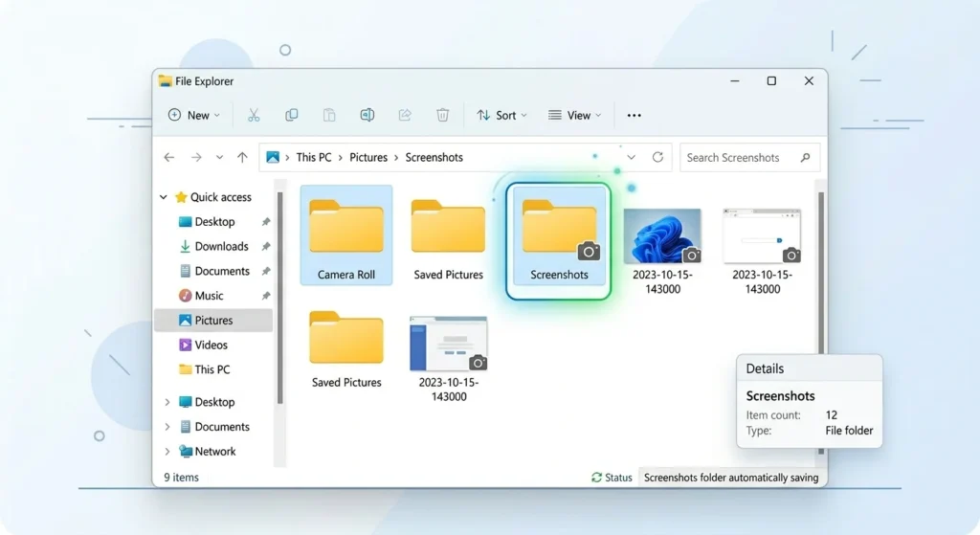Click the Delete trash icon
The image size is (980, 535).
(442, 115)
